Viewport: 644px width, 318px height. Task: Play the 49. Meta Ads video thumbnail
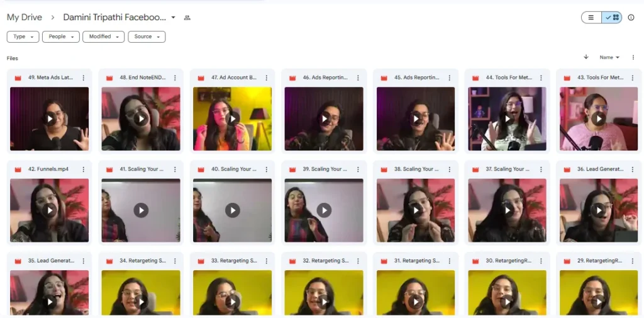[49, 119]
